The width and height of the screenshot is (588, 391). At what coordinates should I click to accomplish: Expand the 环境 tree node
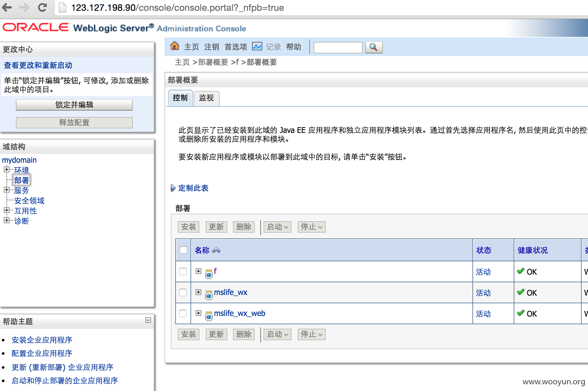point(6,169)
